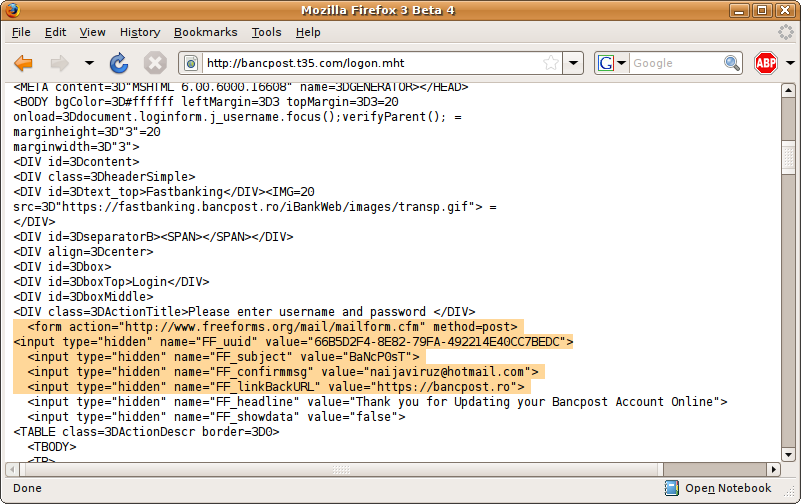
Task: Open the History menu
Action: (x=140, y=32)
